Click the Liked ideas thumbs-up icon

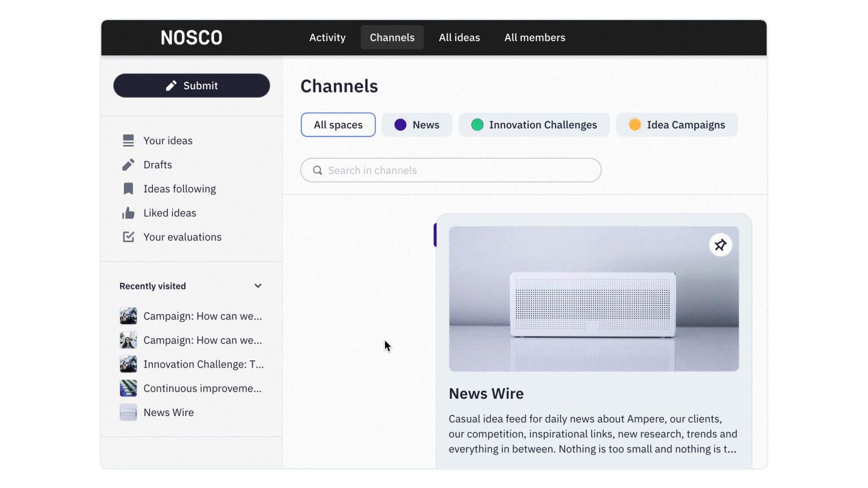coord(128,212)
